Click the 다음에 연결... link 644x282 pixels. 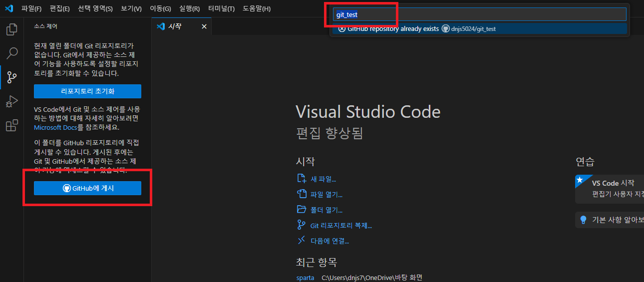pos(329,241)
